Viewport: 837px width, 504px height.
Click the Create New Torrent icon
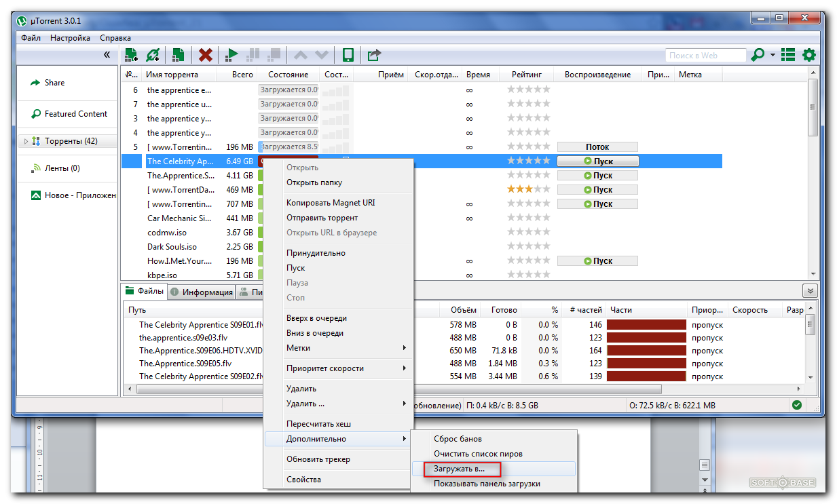coord(178,55)
